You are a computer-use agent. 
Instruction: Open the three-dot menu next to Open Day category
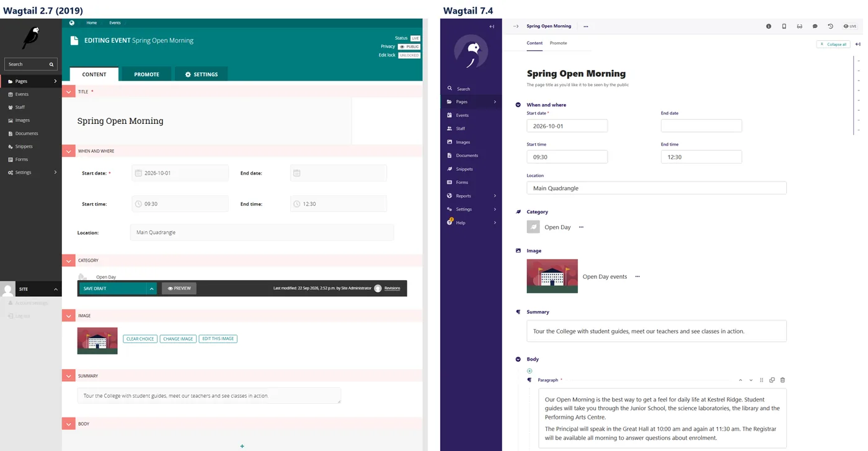tap(581, 227)
